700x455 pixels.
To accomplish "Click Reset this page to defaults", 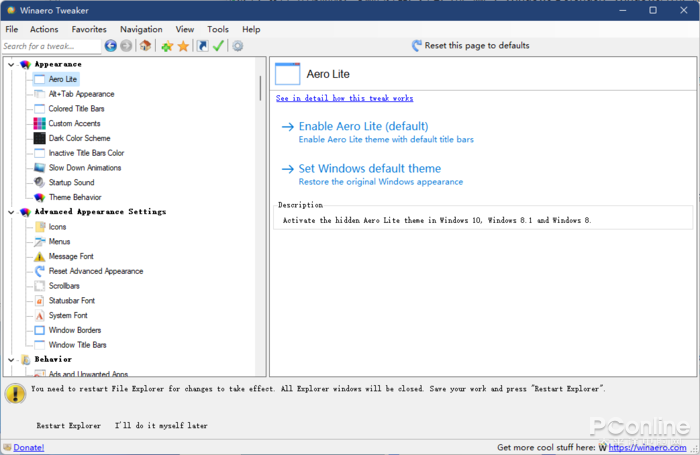I will (476, 46).
